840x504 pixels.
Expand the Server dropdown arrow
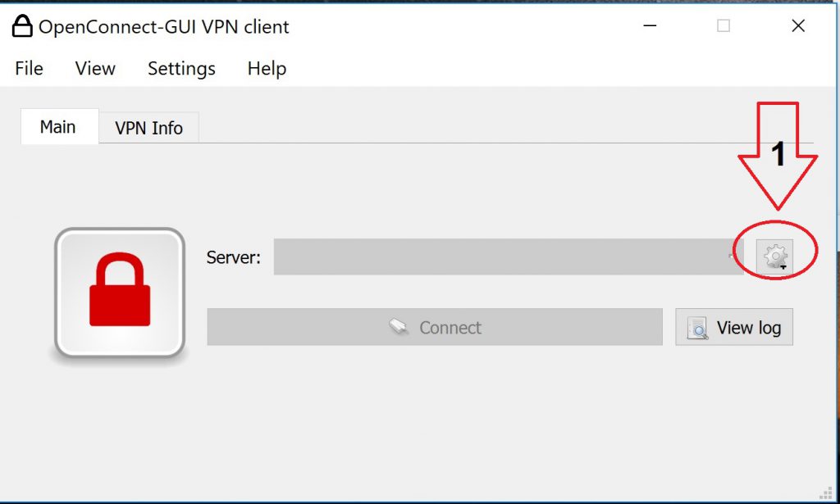pos(733,257)
